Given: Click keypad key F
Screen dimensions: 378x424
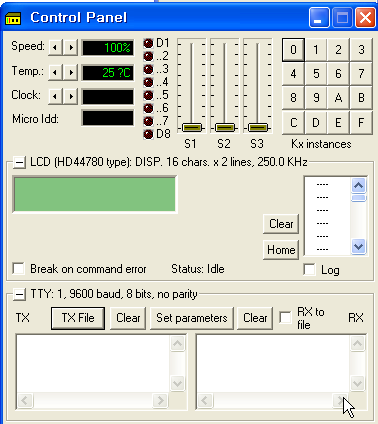Looking at the screenshot, I should (x=361, y=123).
